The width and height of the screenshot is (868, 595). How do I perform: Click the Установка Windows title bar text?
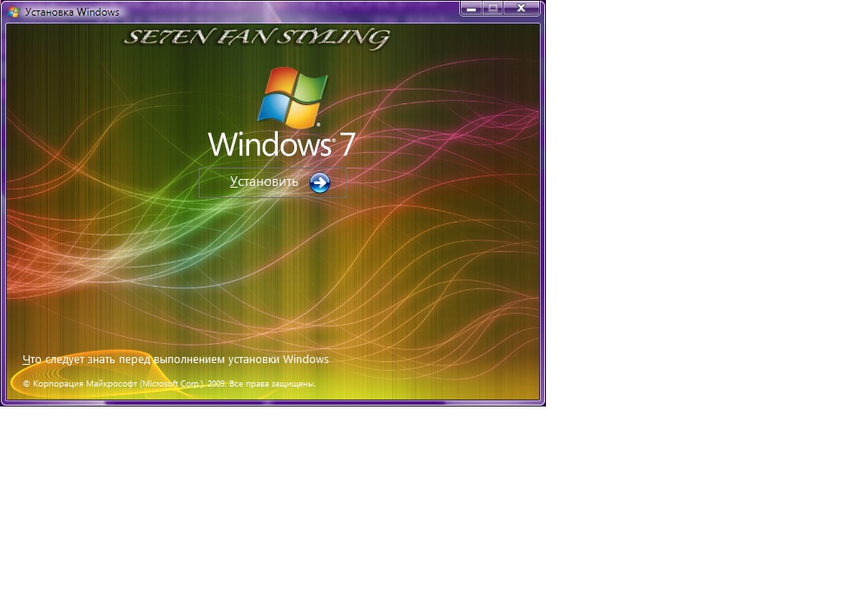coord(72,11)
